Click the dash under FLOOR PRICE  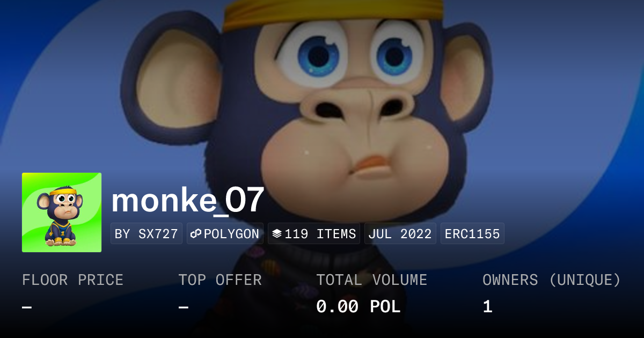point(27,307)
